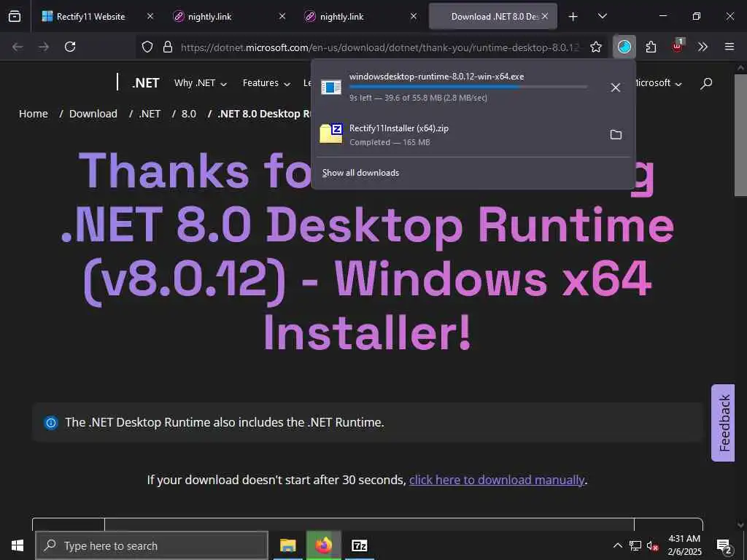Expand the list all tabs dropdown
Viewport: 747px width, 560px height.
(x=602, y=16)
